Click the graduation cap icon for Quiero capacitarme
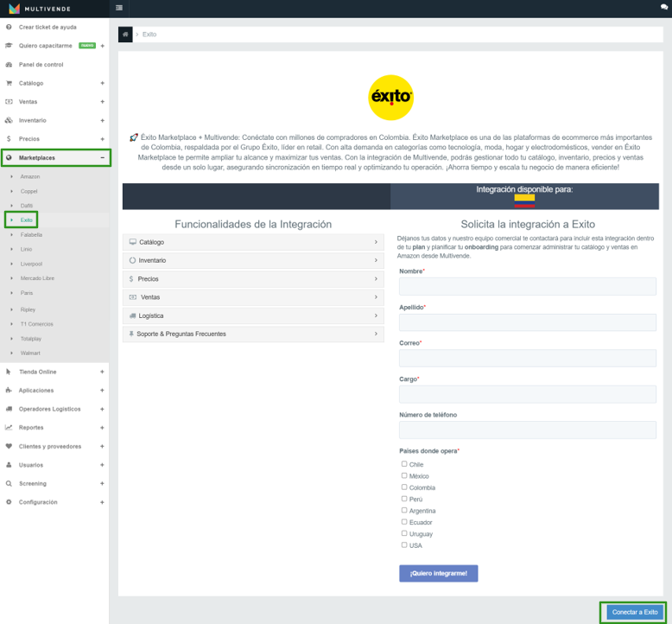Viewport: 672px width, 624px height. pos(9,46)
